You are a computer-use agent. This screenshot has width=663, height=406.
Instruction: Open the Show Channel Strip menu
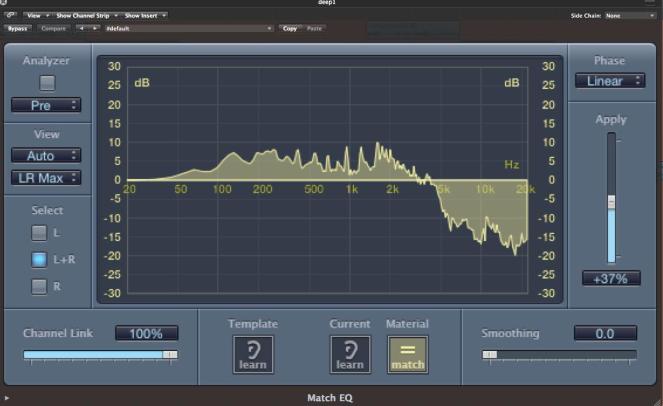click(89, 16)
